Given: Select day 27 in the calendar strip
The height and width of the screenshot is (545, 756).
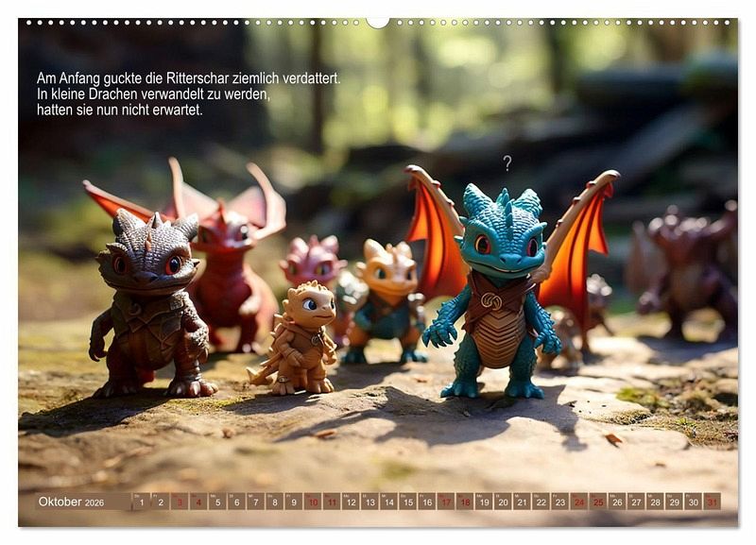Looking at the screenshot, I should tap(636, 502).
